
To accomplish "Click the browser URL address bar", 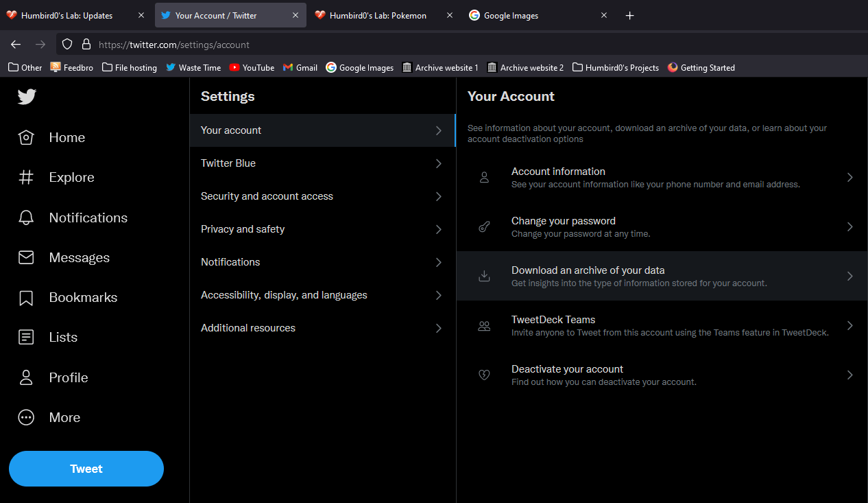I will (411, 45).
